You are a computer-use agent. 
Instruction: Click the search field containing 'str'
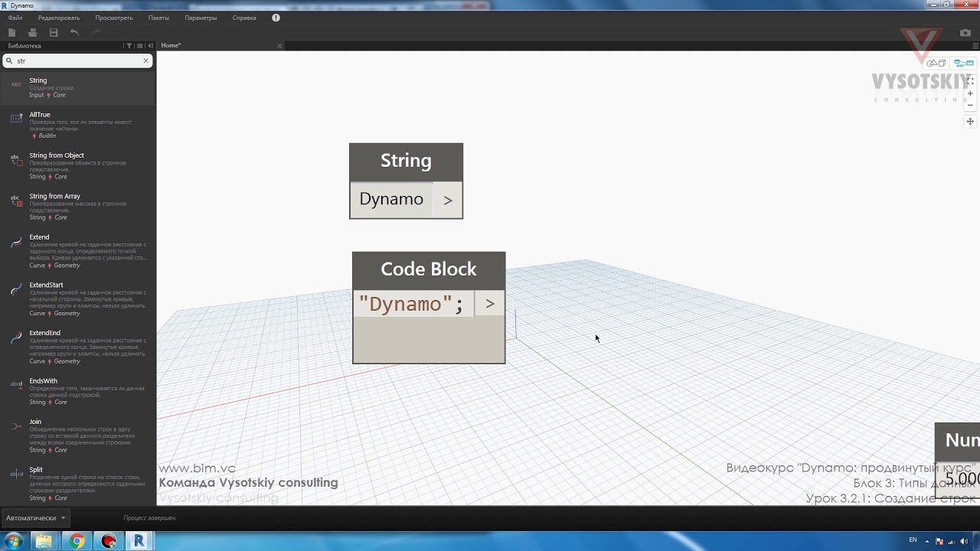coord(78,60)
